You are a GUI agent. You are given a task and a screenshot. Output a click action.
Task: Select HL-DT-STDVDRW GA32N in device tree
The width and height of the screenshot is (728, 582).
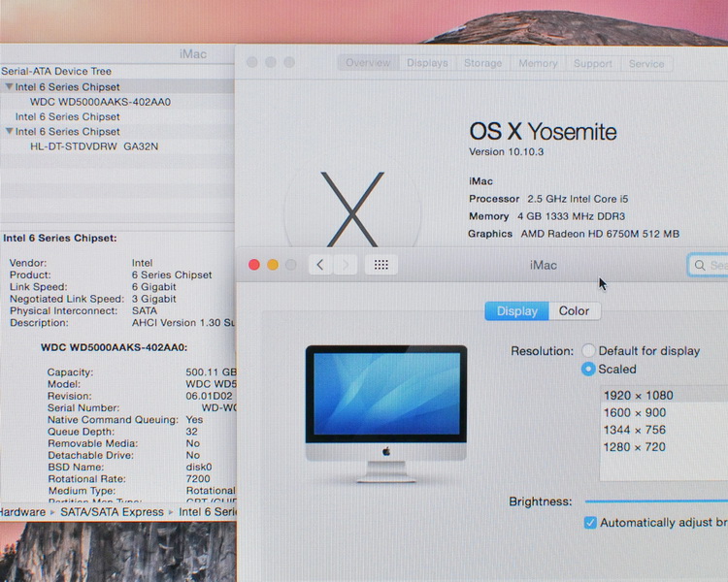click(94, 146)
